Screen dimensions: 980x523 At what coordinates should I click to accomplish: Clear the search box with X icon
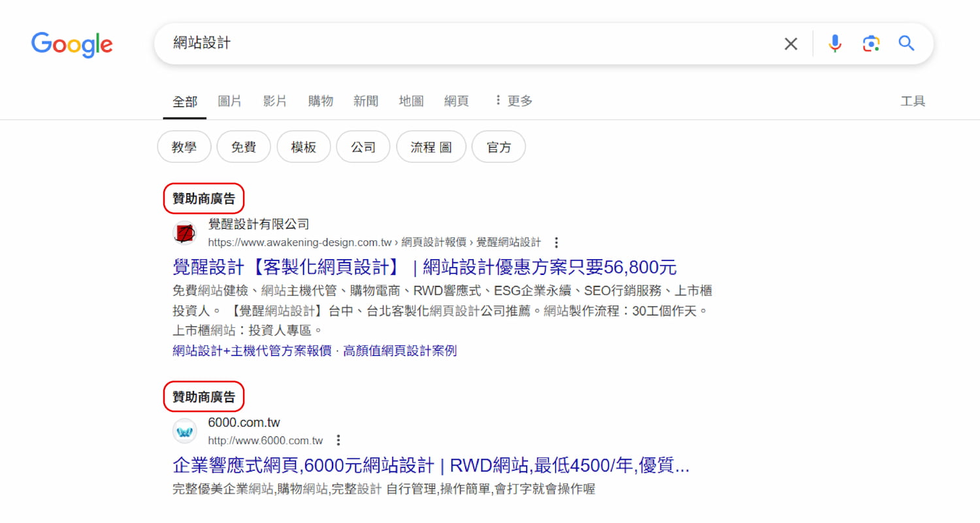pyautogui.click(x=791, y=44)
